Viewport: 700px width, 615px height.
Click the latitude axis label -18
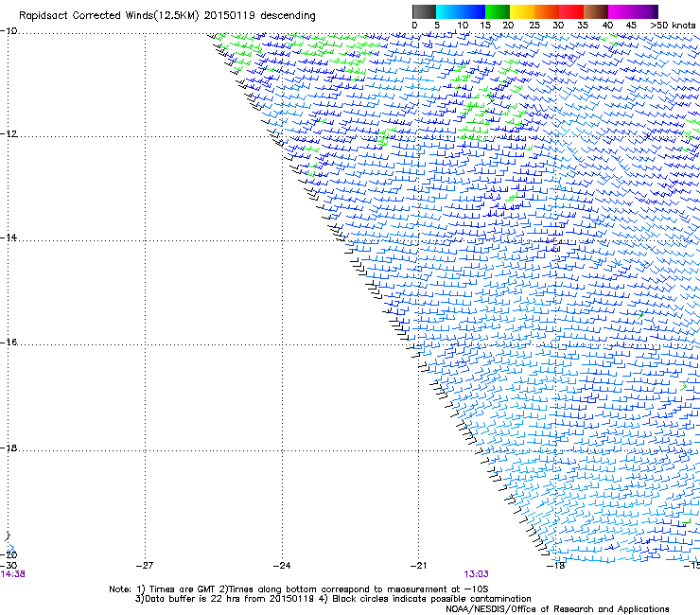[9, 448]
